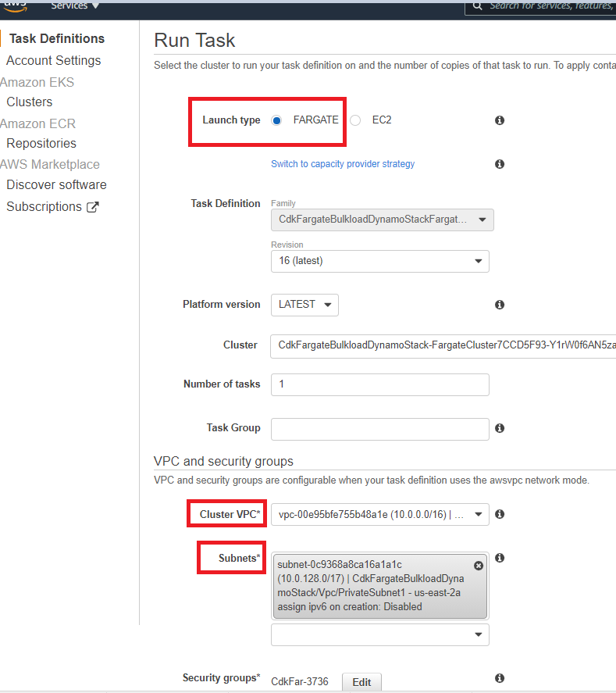Click Switch to capacity provider strategy
The height and width of the screenshot is (693, 616).
tap(343, 164)
